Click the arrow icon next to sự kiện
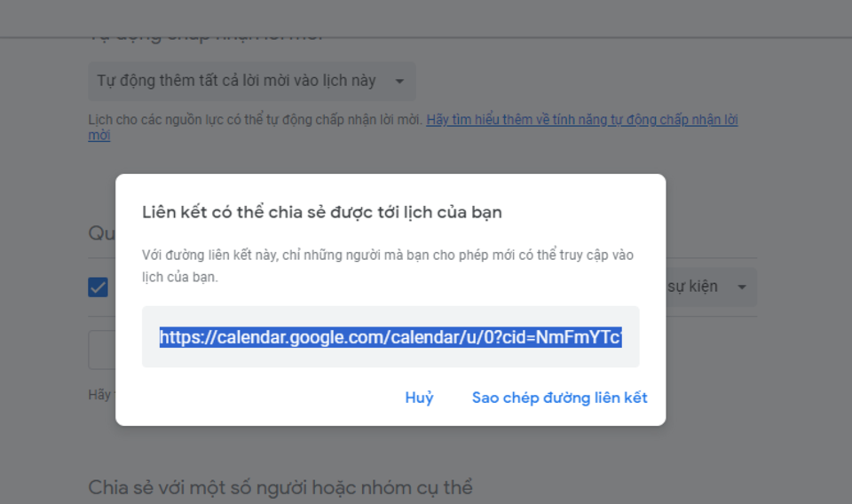 tap(741, 287)
